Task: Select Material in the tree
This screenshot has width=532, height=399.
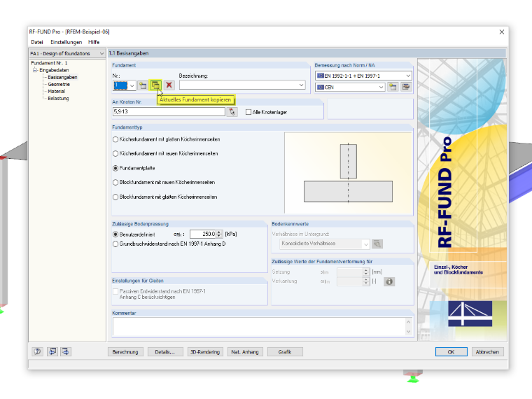Action: 56,92
